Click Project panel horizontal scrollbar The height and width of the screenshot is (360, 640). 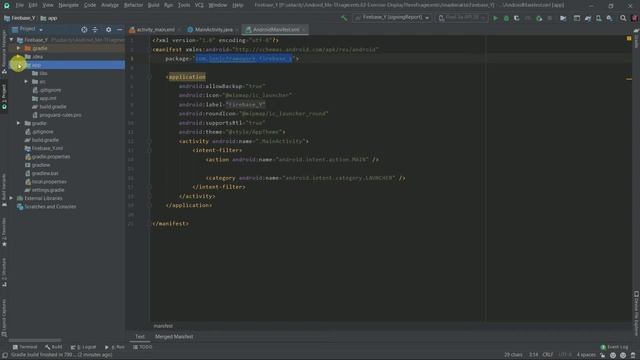point(35,340)
